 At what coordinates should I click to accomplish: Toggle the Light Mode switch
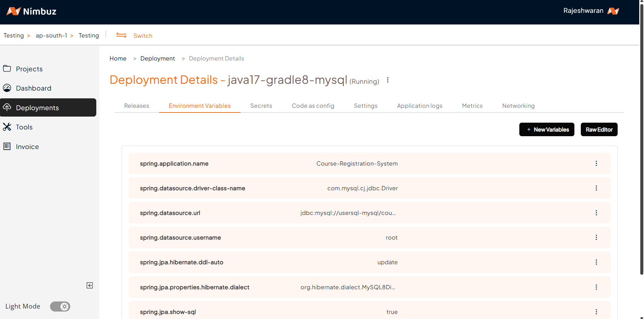click(x=60, y=306)
